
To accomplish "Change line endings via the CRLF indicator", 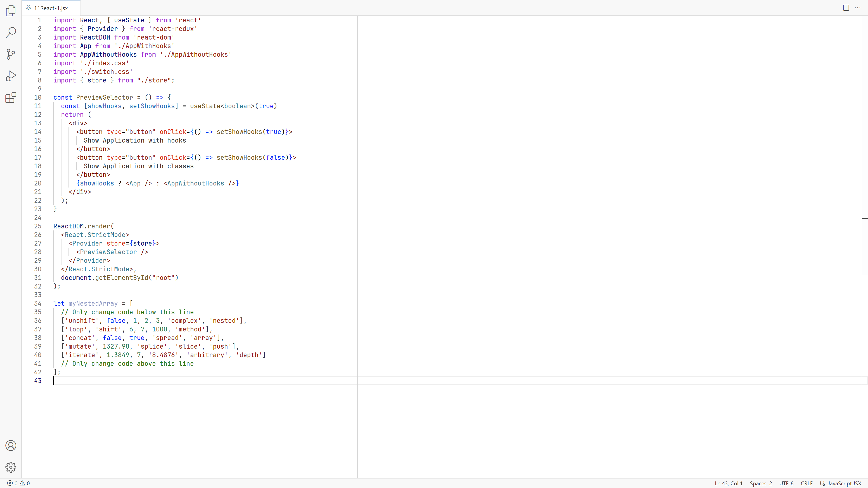I will point(807,483).
